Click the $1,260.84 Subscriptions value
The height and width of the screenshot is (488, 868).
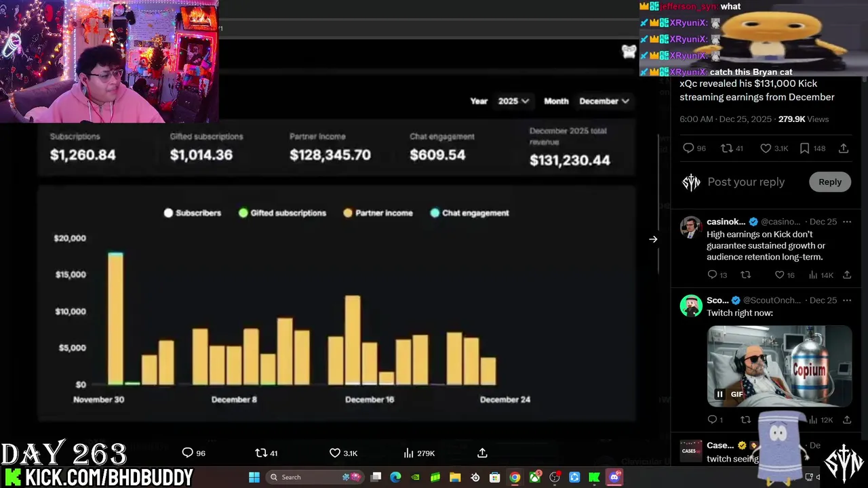pos(83,155)
